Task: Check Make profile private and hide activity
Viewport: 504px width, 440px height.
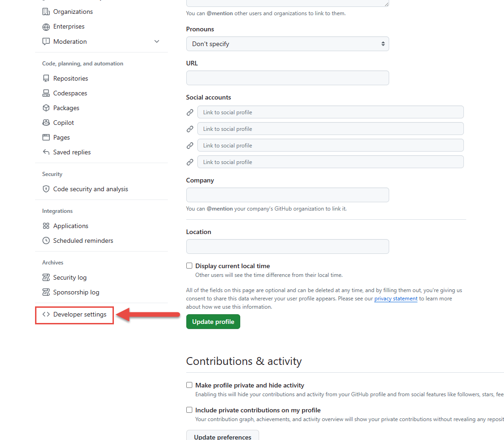Action: (x=189, y=385)
